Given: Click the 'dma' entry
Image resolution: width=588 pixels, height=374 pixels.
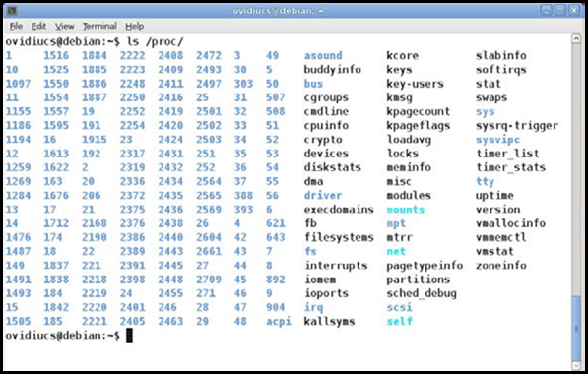Looking at the screenshot, I should (313, 182).
